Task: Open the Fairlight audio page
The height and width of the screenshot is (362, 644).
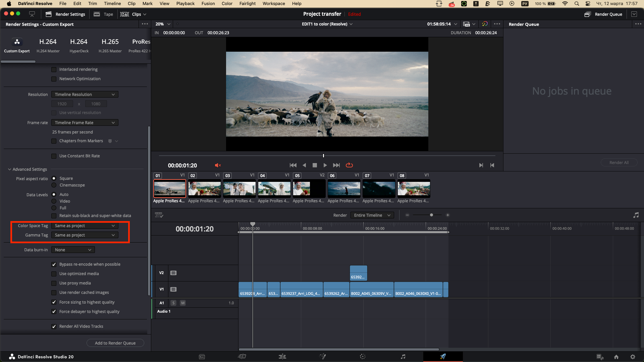Action: [403, 357]
